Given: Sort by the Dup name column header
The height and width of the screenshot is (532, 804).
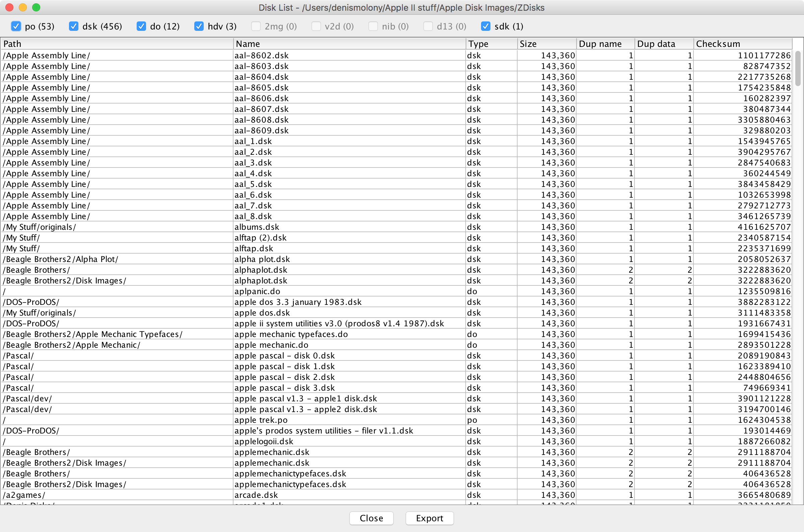Looking at the screenshot, I should [x=606, y=44].
